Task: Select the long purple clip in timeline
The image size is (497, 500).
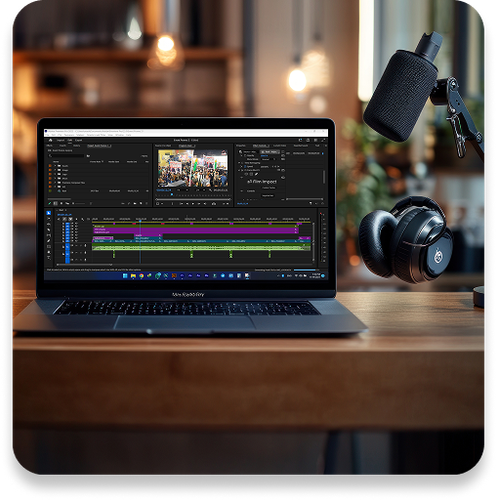Action: pyautogui.click(x=195, y=230)
